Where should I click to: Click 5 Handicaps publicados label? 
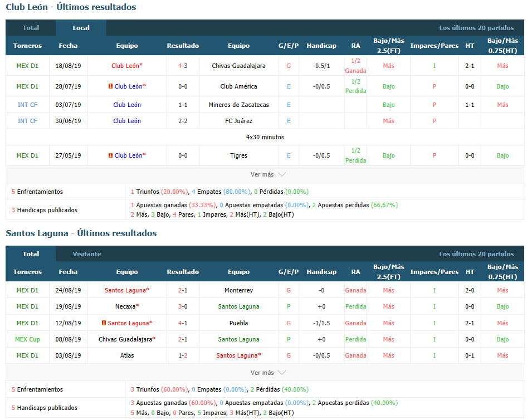(x=45, y=408)
